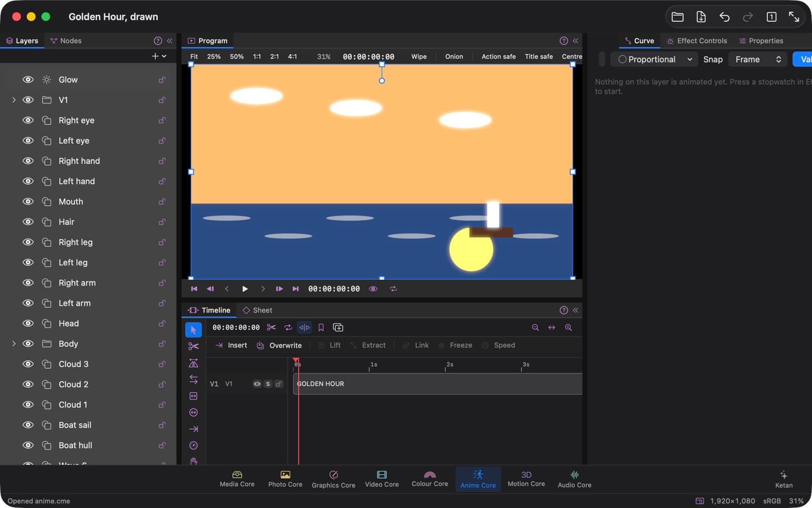
Task: Click the undo arrow in title bar
Action: coord(724,17)
